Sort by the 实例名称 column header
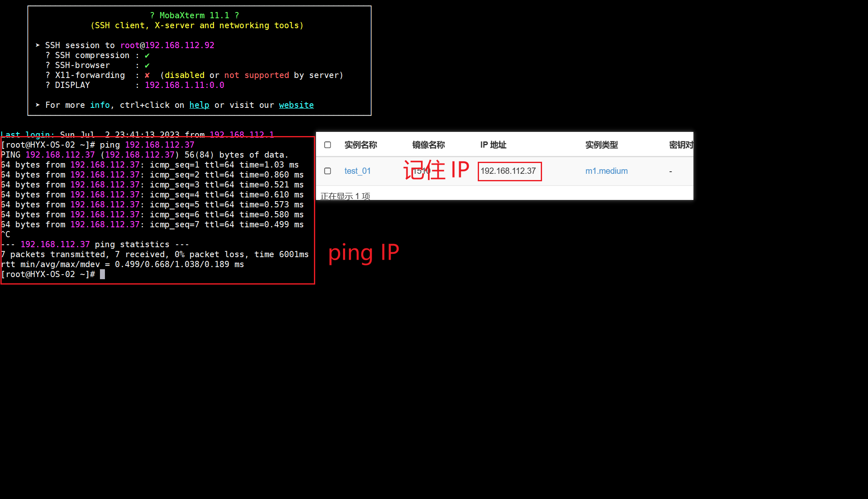868x499 pixels. pyautogui.click(x=361, y=145)
